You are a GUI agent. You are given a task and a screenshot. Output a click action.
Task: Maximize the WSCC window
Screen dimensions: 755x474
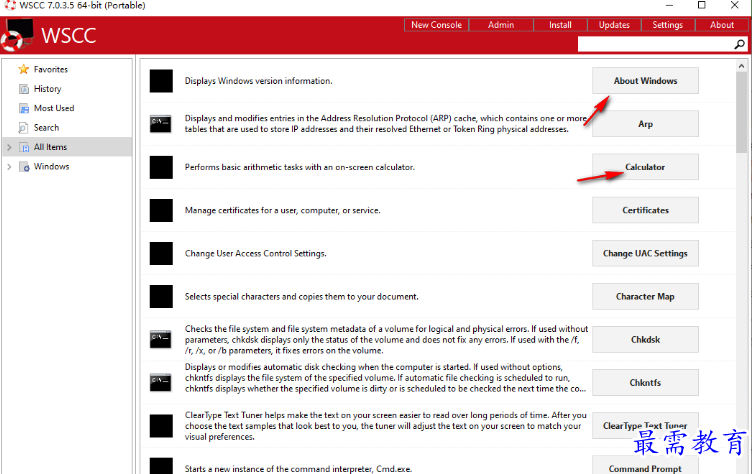(x=702, y=5)
